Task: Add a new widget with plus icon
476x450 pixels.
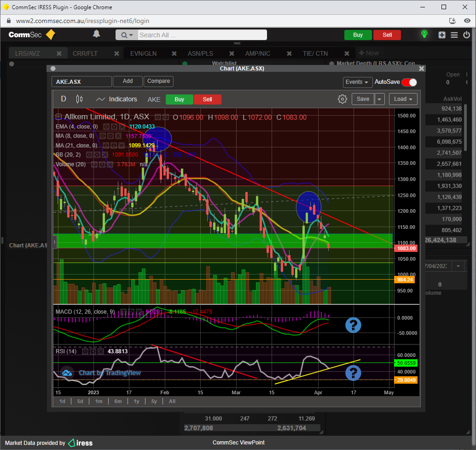Action: pos(442,35)
